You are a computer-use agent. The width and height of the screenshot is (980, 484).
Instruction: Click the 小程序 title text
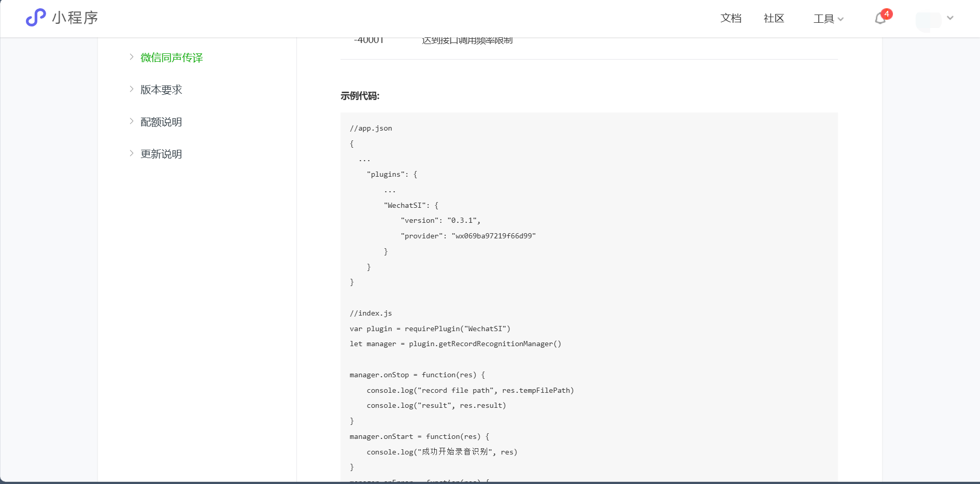[75, 18]
